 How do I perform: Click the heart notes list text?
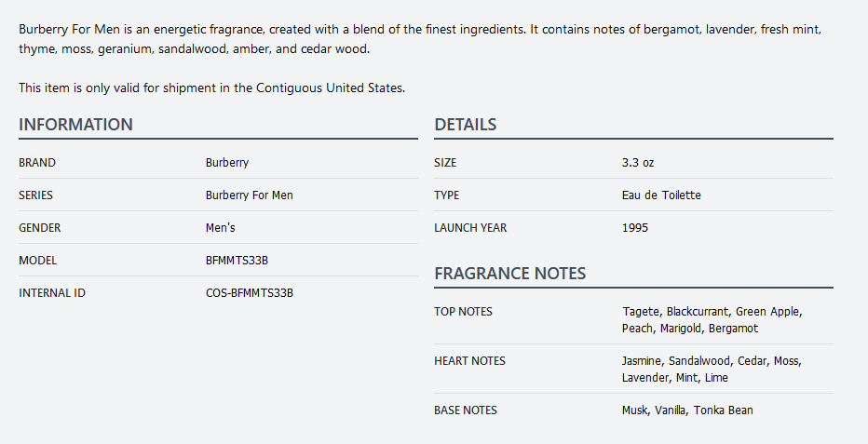coord(712,370)
